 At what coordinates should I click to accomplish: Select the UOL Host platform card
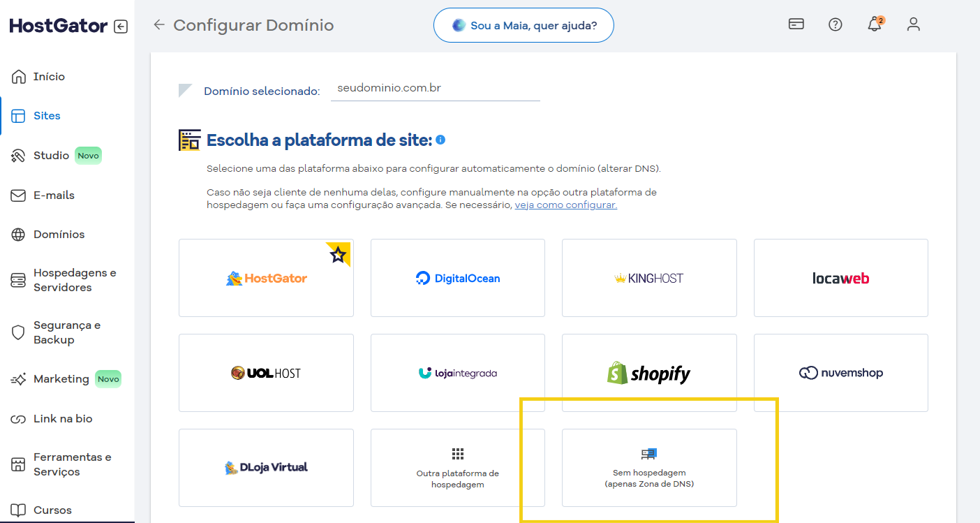pos(266,373)
